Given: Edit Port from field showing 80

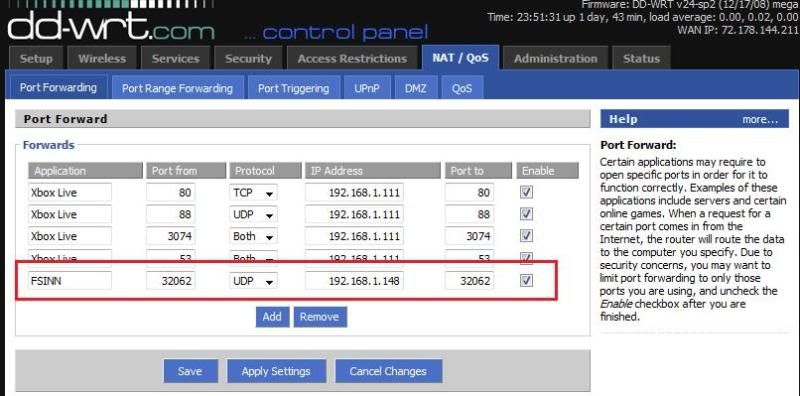Looking at the screenshot, I should pos(170,193).
